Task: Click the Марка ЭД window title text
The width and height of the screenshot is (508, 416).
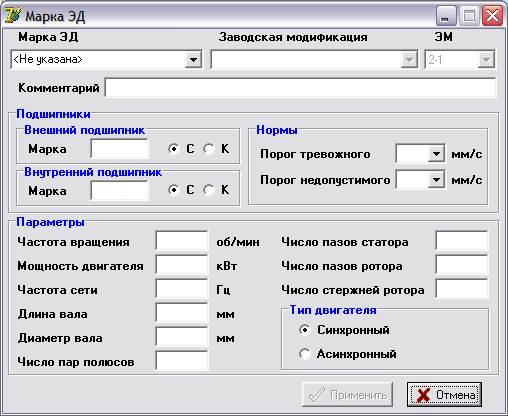Action: pyautogui.click(x=55, y=16)
